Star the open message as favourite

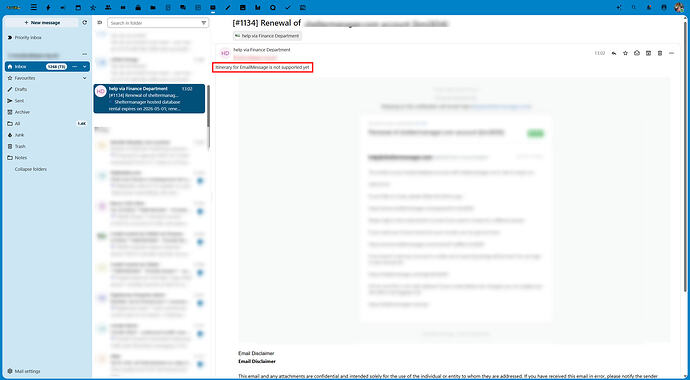click(x=625, y=53)
